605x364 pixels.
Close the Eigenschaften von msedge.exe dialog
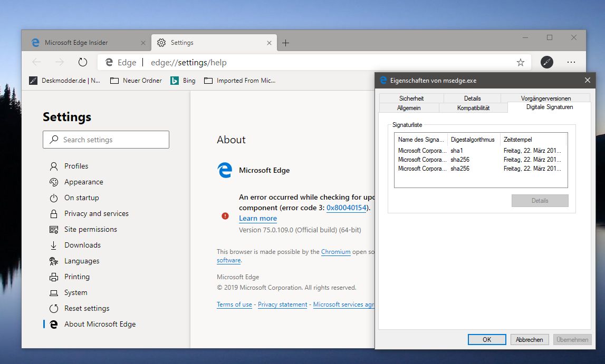(587, 80)
